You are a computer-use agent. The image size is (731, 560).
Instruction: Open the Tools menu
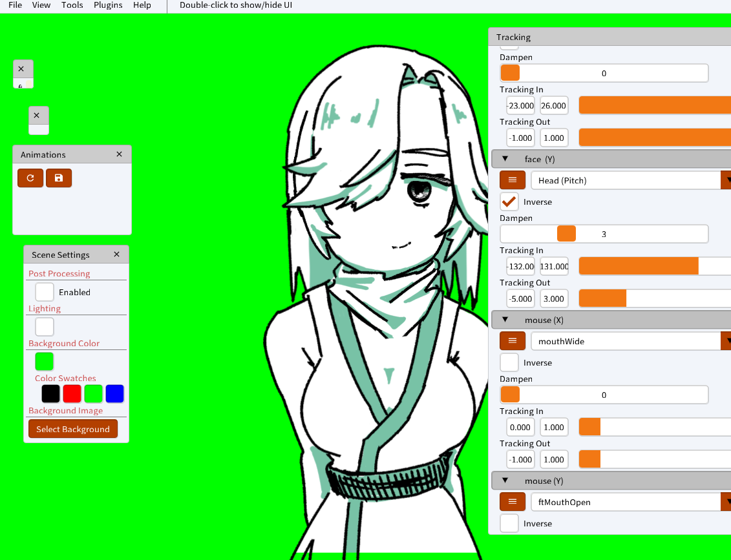tap(72, 5)
